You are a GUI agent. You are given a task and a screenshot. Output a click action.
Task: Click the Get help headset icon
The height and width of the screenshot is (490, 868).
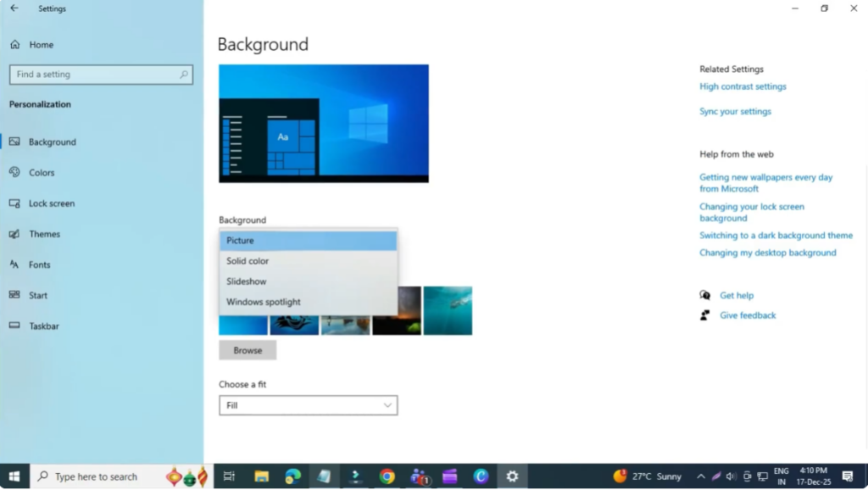point(704,295)
